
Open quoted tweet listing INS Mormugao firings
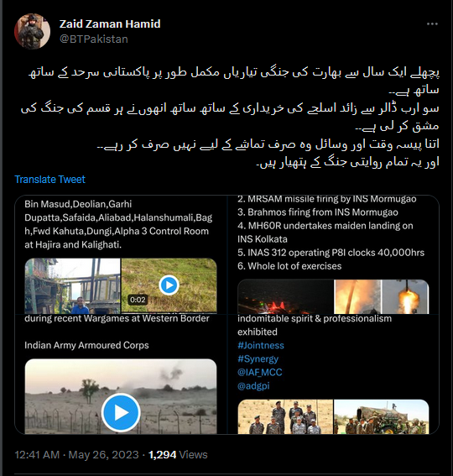pos(333,254)
